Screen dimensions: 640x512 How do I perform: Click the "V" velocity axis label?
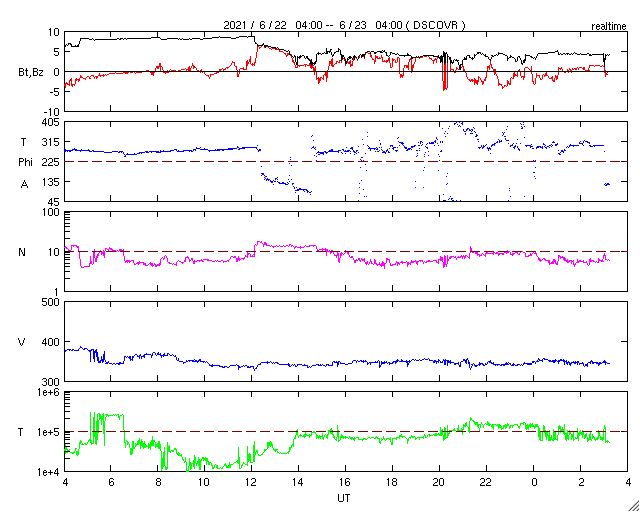coord(22,342)
